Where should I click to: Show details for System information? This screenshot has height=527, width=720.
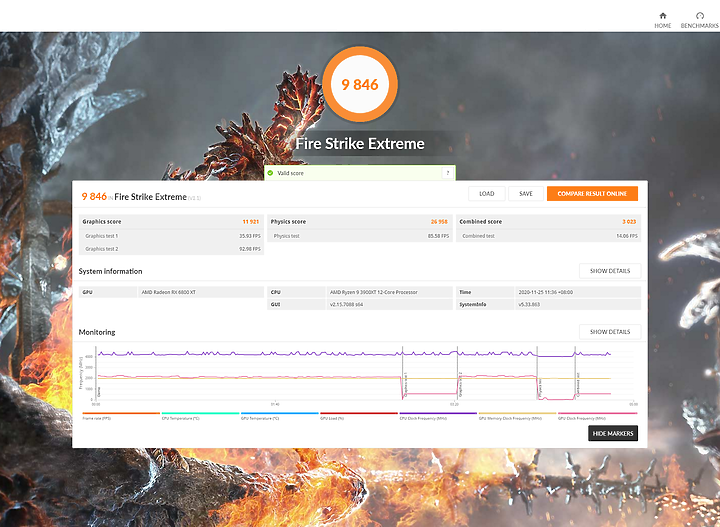(x=610, y=271)
